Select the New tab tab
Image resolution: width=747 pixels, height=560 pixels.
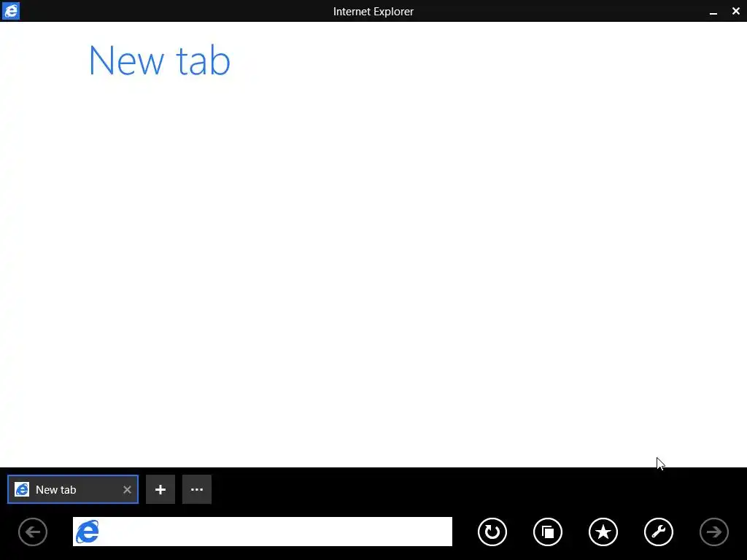73,489
